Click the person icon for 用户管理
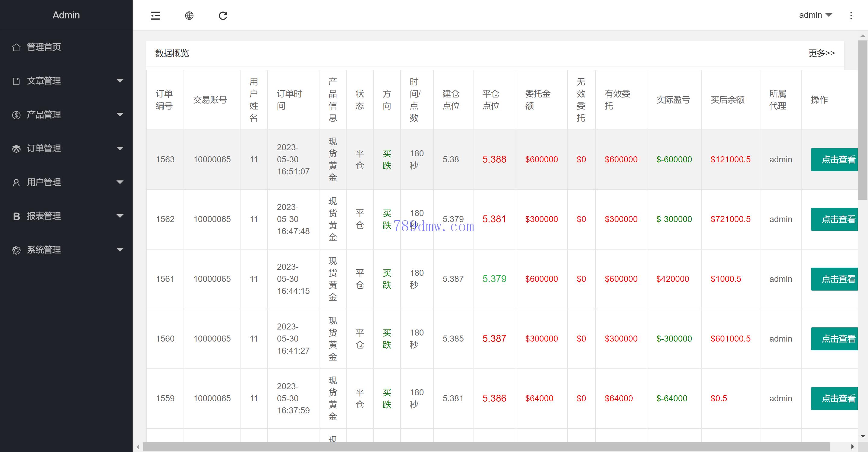Viewport: 868px width, 452px height. (16, 183)
